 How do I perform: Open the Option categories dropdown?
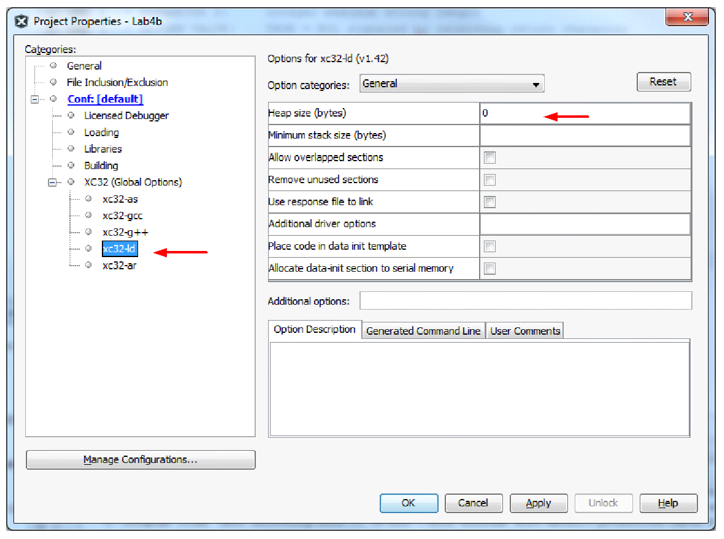(x=452, y=84)
